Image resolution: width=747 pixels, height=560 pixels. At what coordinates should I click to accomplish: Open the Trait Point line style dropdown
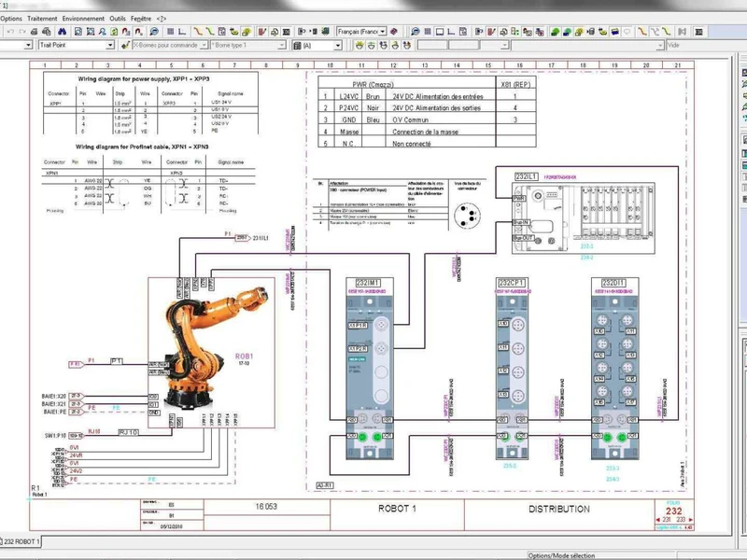[x=110, y=45]
